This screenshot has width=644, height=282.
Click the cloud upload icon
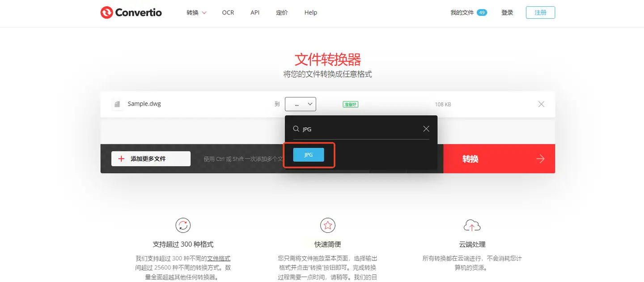pyautogui.click(x=472, y=225)
